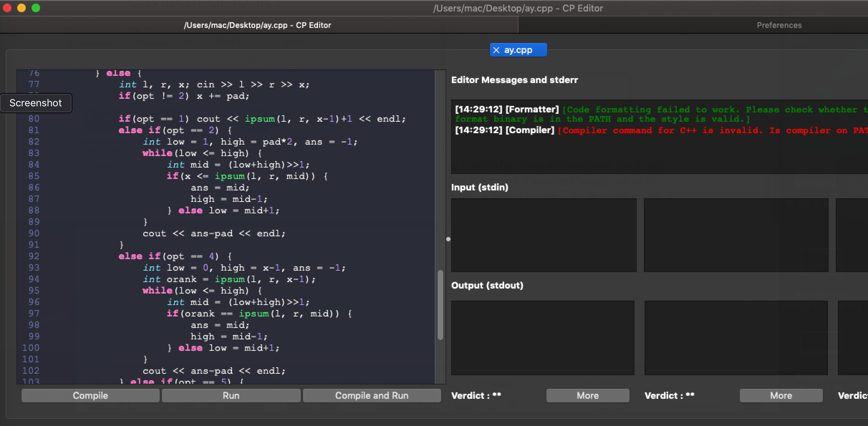Click the green zoom traffic light button

pyautogui.click(x=35, y=8)
